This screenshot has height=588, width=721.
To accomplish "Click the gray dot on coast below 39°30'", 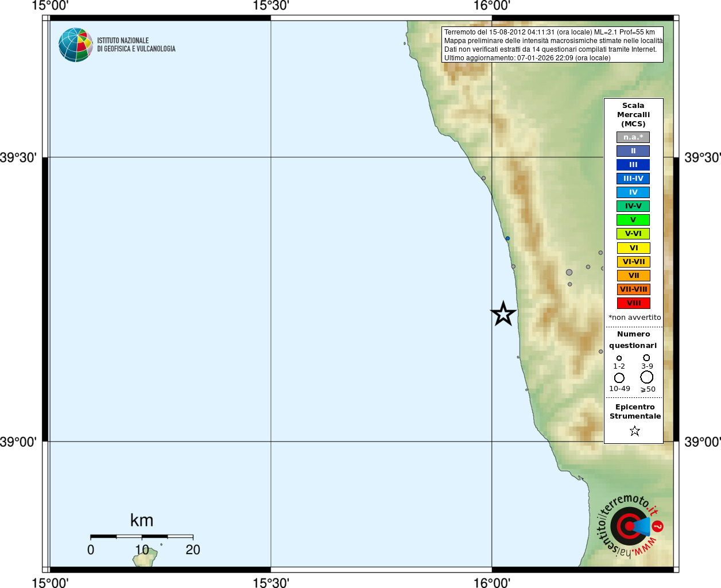I will point(483,178).
